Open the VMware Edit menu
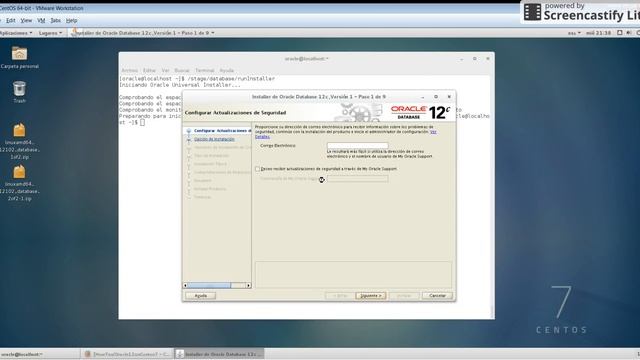The height and width of the screenshot is (360, 640). [11, 20]
